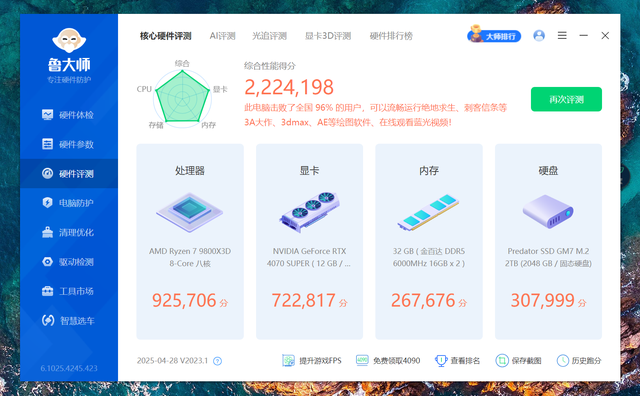
Task: Switch to the AI评测 tab
Action: (x=222, y=36)
